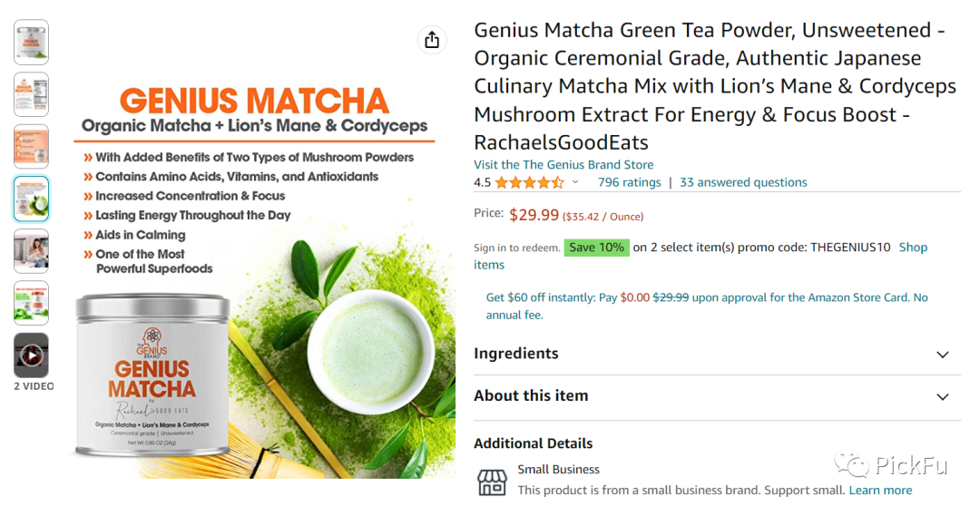980x506 pixels.
Task: Select the nutrition facts label thumbnail
Action: pos(31,94)
